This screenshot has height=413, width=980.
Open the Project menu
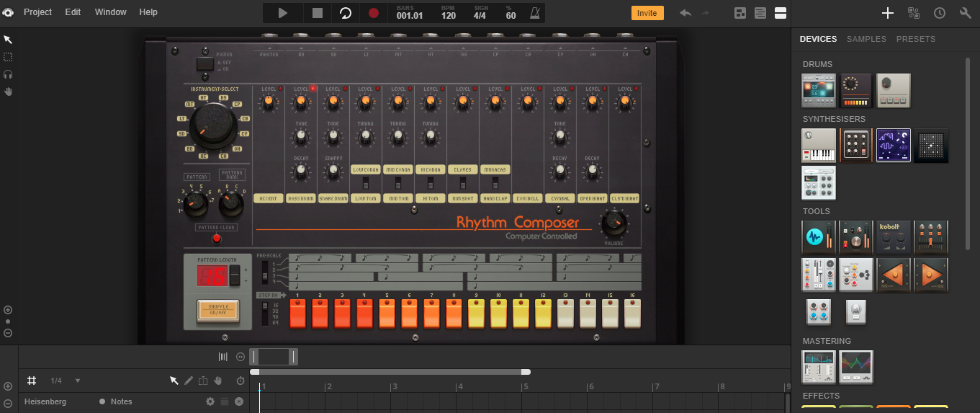37,12
